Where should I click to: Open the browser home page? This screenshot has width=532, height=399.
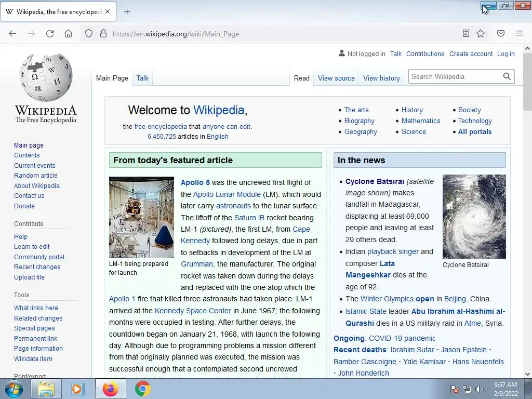point(68,34)
